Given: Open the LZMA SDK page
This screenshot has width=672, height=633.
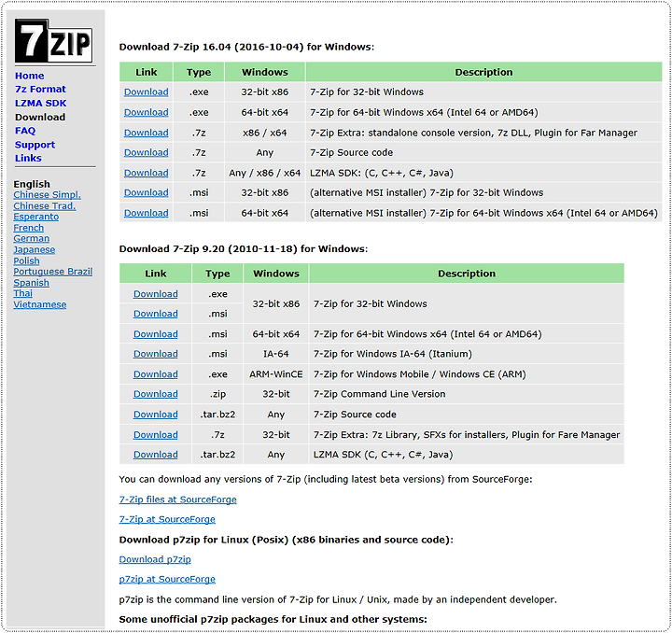Looking at the screenshot, I should (41, 104).
